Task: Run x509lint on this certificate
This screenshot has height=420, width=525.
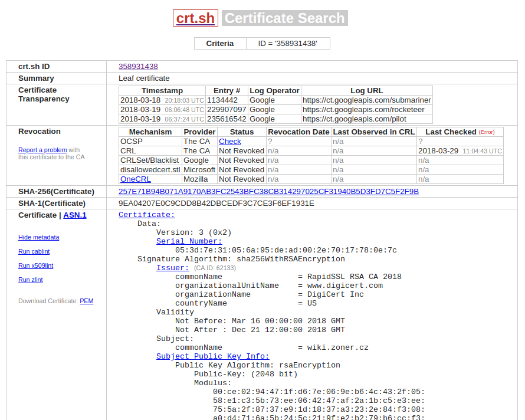Action: pyautogui.click(x=36, y=265)
